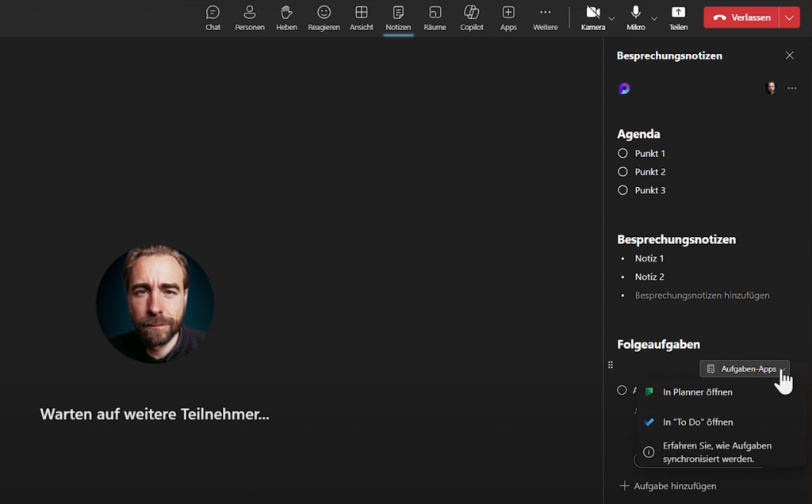Open breakout Räume
Image resolution: width=812 pixels, height=504 pixels.
tap(435, 17)
